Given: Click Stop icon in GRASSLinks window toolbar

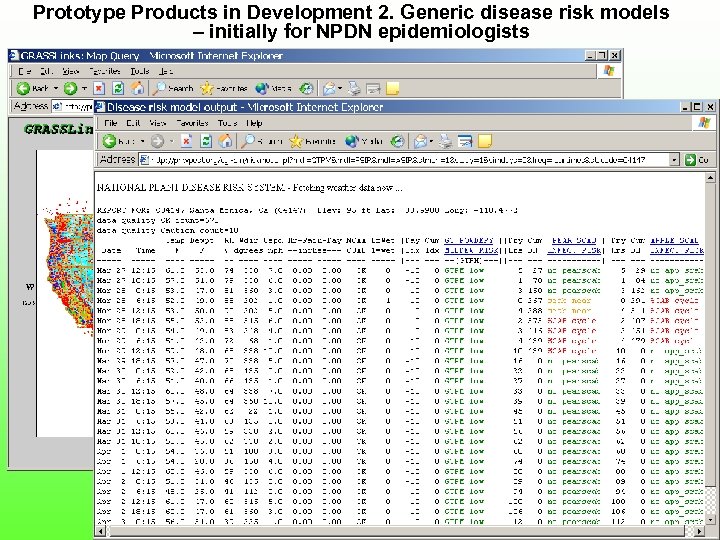Looking at the screenshot, I should click(x=99, y=88).
